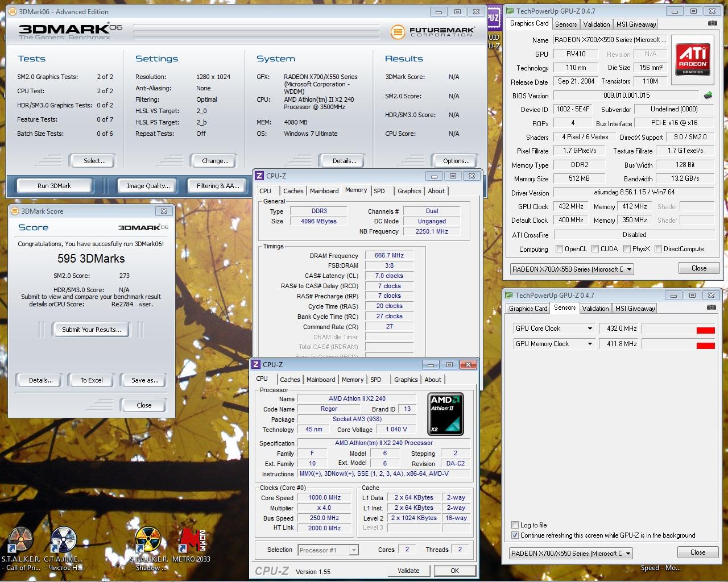728x582 pixels.
Task: Click CPU-Z processor Name field
Action: 357,398
